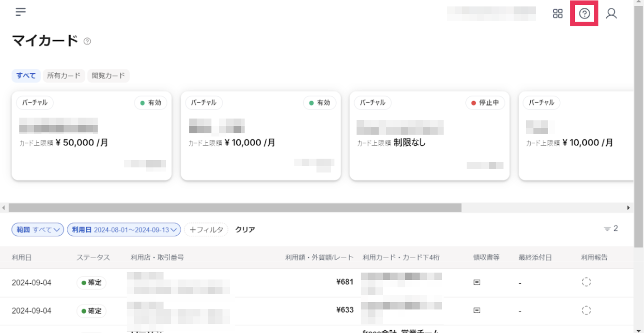Click the ¥681 amount cell
The image size is (644, 333).
pyautogui.click(x=345, y=282)
